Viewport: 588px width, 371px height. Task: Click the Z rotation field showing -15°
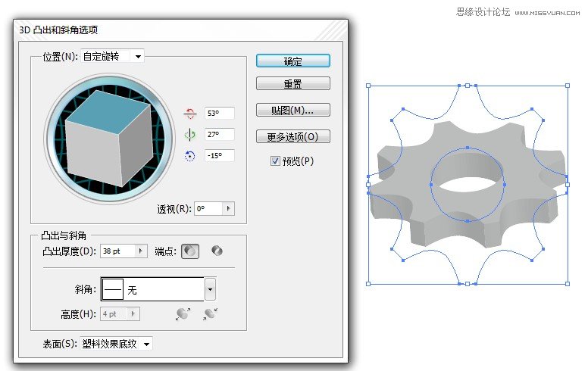[x=220, y=155]
